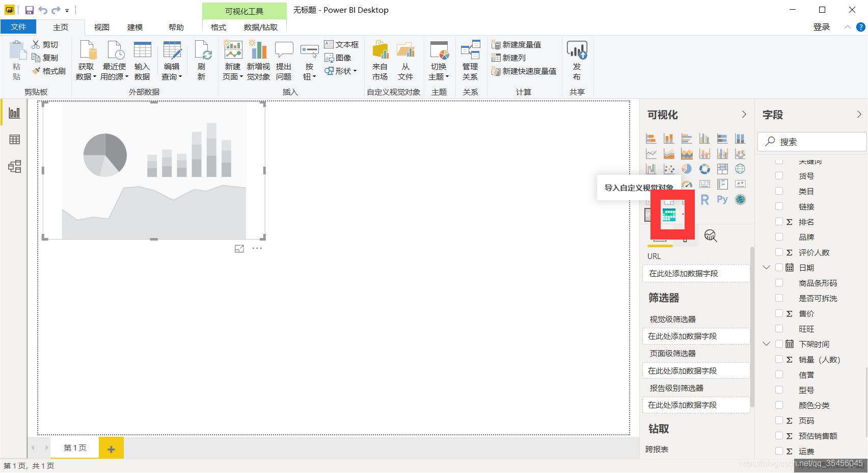This screenshot has width=868, height=473.
Task: Select the treemap visual
Action: pyautogui.click(x=722, y=169)
